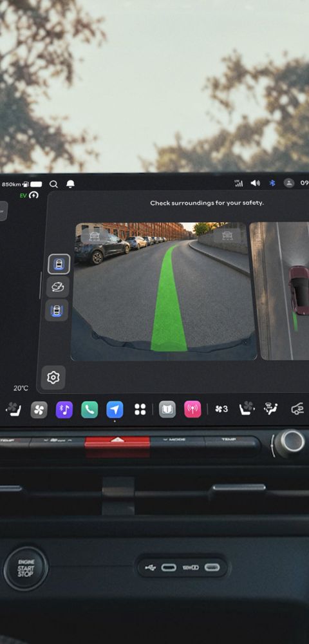Tap the volume speaker icon
309x644 pixels.
[255, 183]
